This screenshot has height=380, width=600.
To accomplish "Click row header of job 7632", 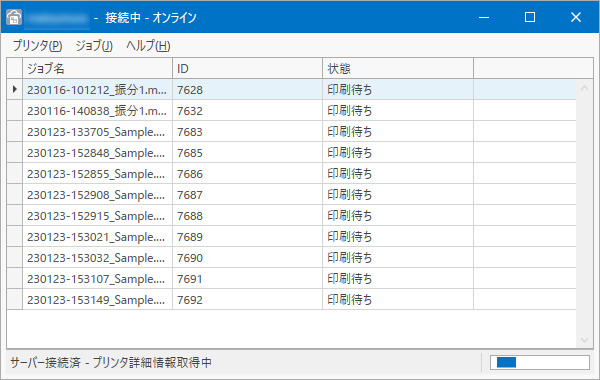I will pos(15,111).
